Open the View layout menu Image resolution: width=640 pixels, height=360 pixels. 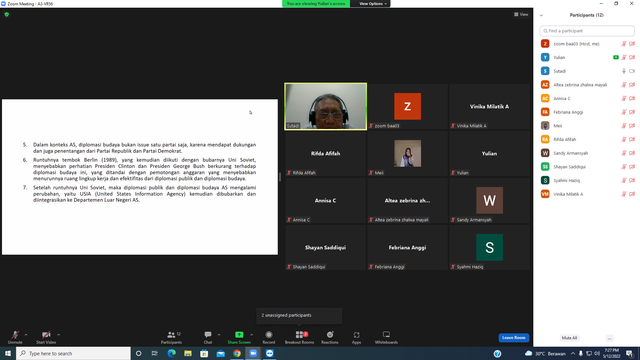click(x=521, y=14)
